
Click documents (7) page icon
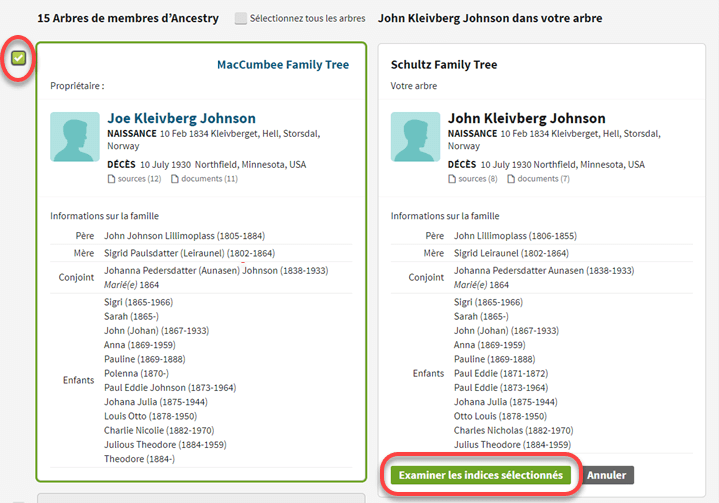(511, 179)
